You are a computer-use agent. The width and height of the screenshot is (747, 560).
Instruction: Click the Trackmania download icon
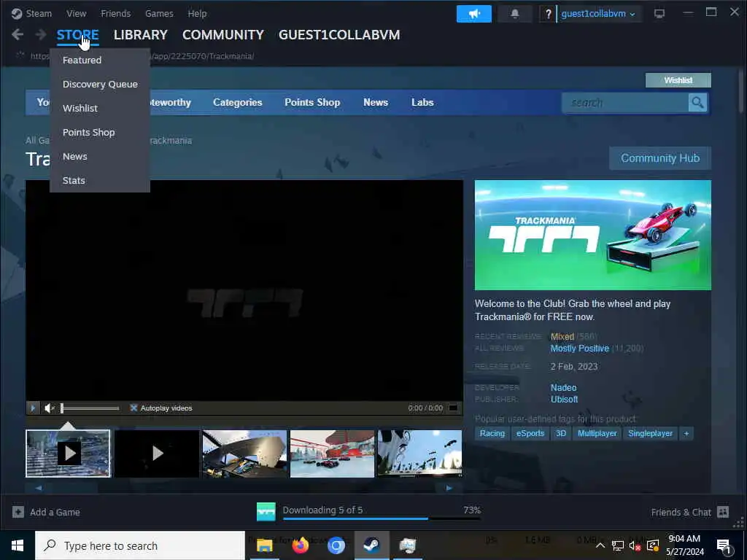coord(266,512)
